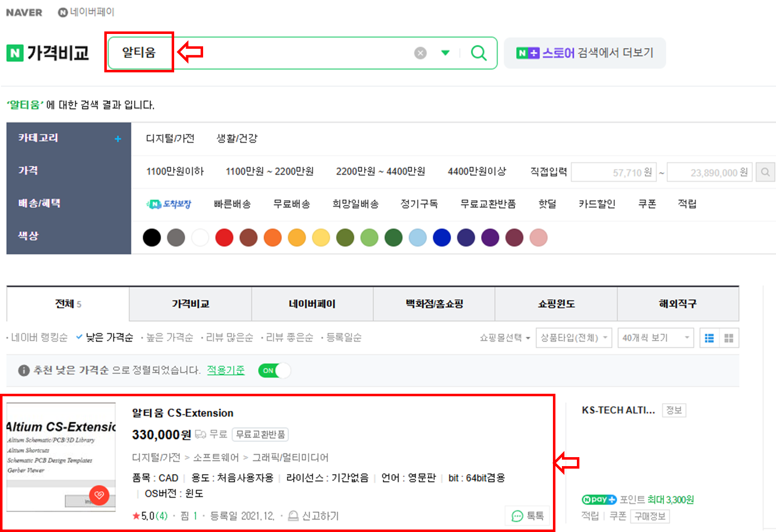Image resolution: width=776 pixels, height=532 pixels.
Task: Click the heart wishlist icon on thumbnail
Action: click(x=99, y=495)
